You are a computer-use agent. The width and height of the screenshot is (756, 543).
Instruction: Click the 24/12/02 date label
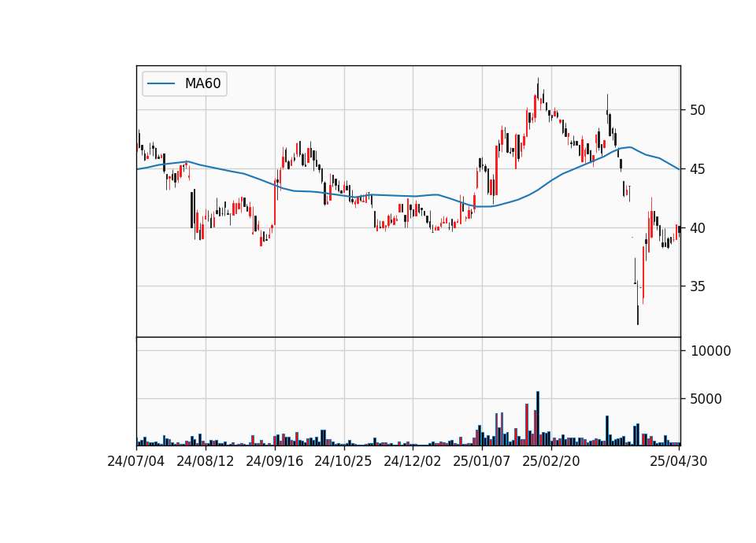(412, 461)
